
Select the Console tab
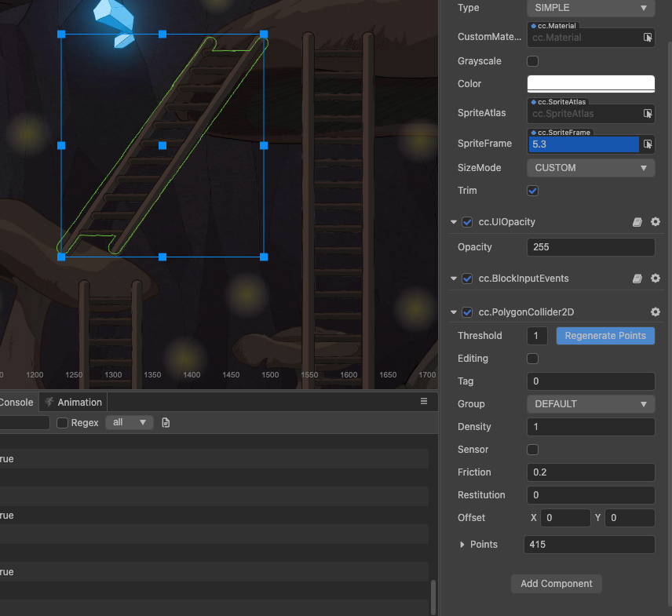pos(17,402)
